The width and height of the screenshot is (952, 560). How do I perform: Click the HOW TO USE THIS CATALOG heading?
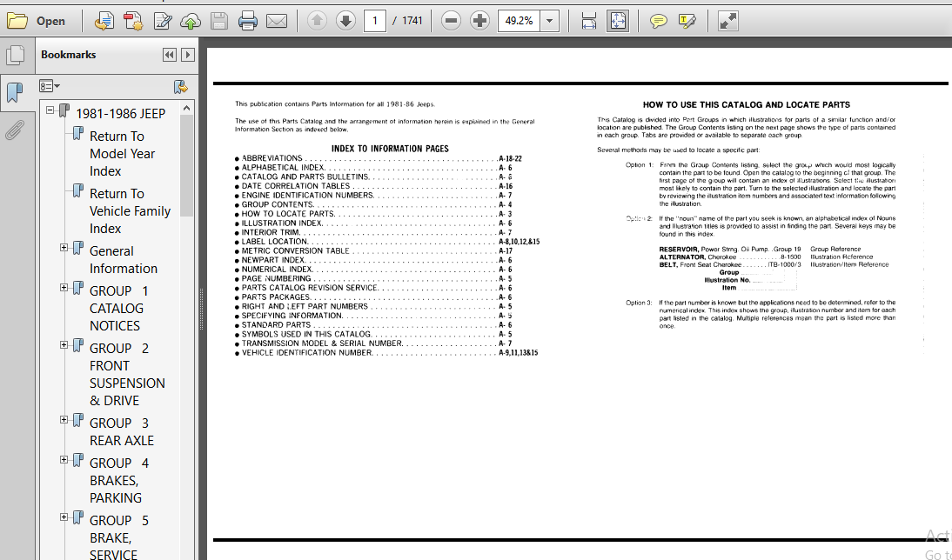tap(746, 104)
